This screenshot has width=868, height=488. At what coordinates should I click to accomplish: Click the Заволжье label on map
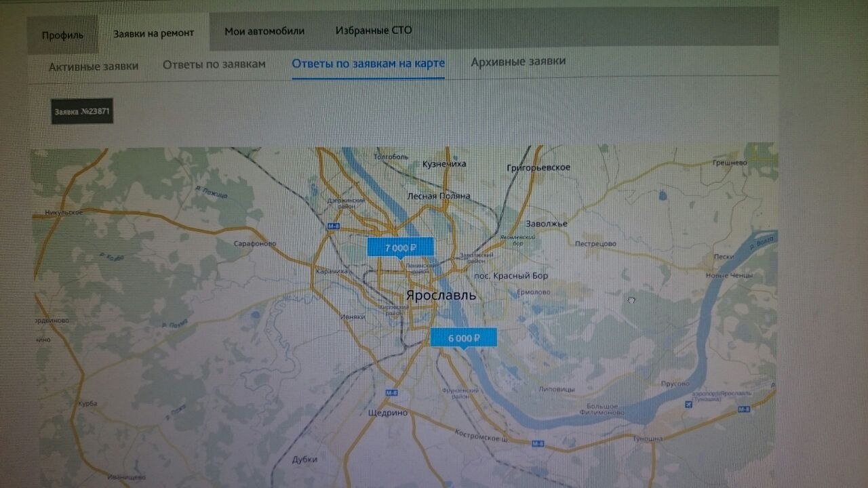[x=546, y=224]
